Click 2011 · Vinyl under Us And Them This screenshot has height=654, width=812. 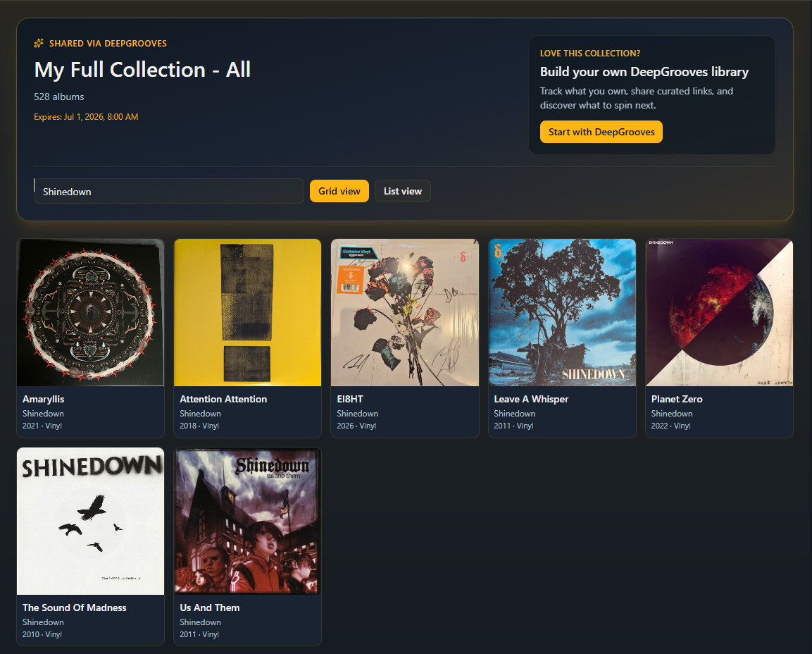pos(199,634)
